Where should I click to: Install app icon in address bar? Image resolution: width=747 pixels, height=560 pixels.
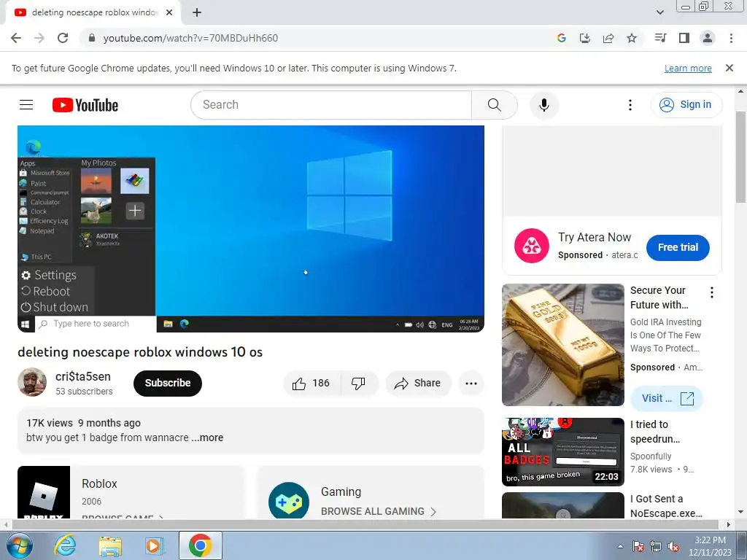585,38
